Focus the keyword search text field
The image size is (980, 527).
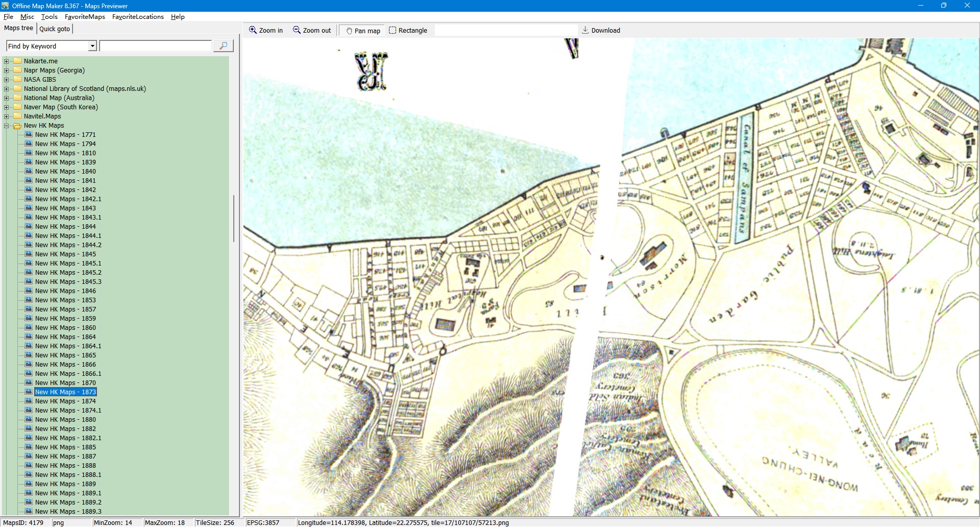click(x=155, y=46)
